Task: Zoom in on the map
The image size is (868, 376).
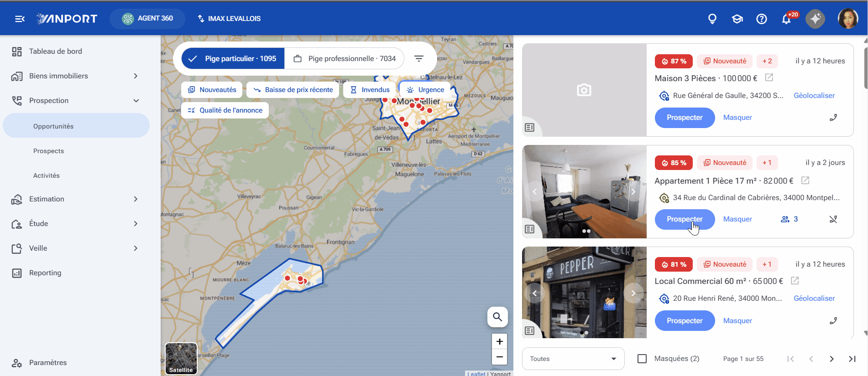Action: [500, 341]
